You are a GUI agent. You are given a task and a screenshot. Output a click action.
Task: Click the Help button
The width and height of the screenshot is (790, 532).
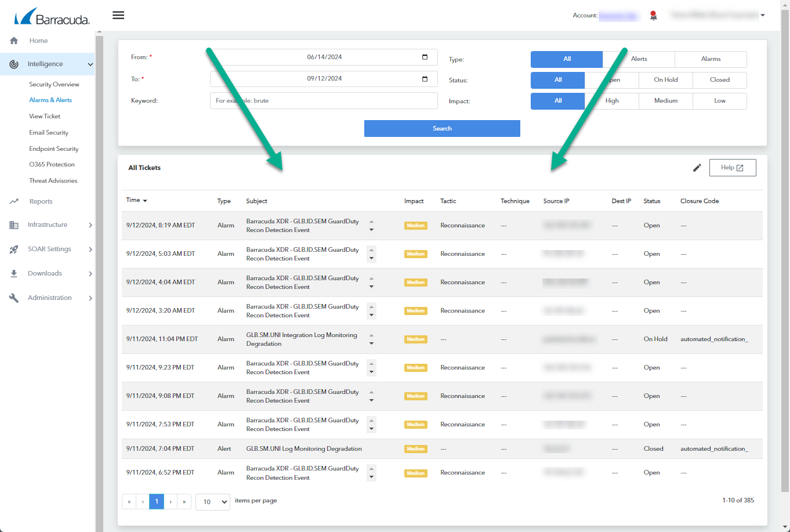[x=733, y=168]
